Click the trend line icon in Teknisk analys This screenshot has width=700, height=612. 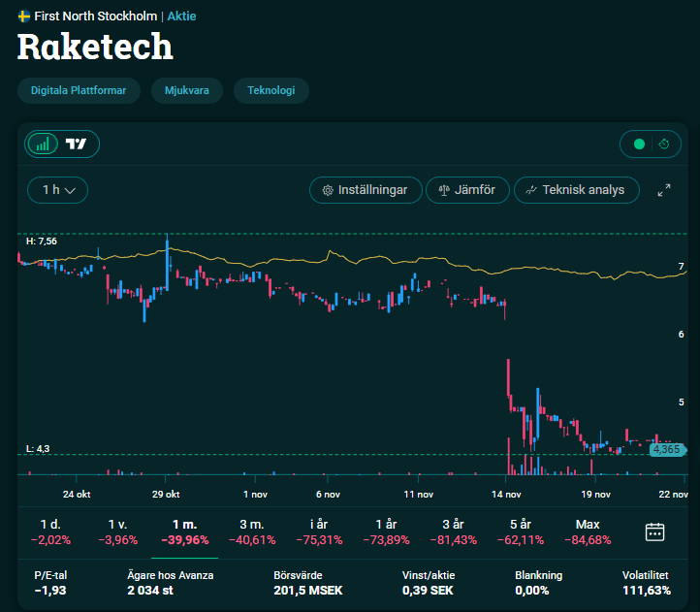[x=531, y=190]
